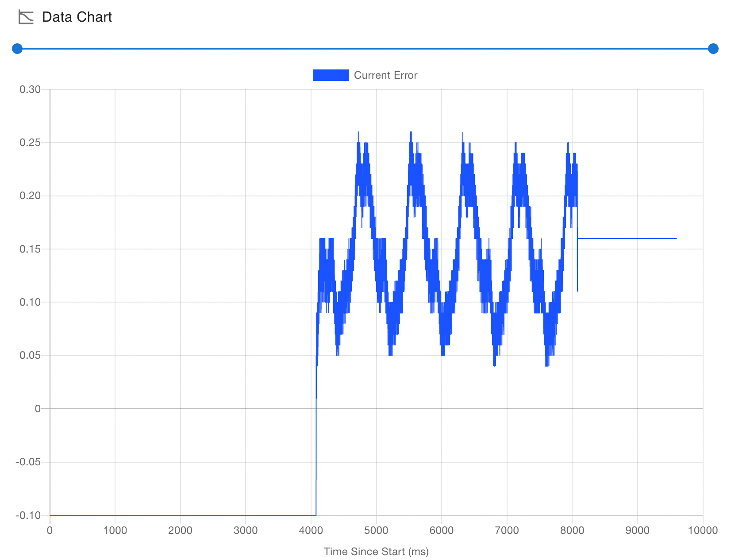Click the 'Data Chart' heading text
The image size is (731, 560).
77,17
